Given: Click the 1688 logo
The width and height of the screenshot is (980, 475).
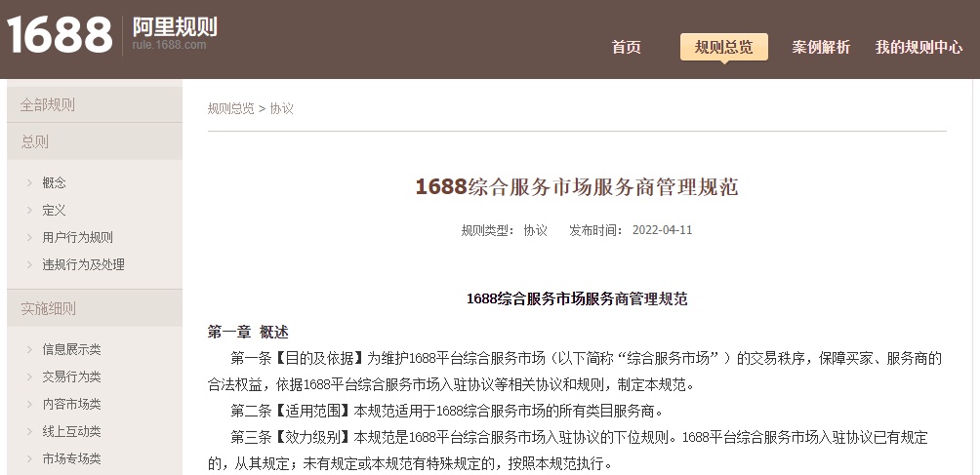Looking at the screenshot, I should click(x=60, y=35).
